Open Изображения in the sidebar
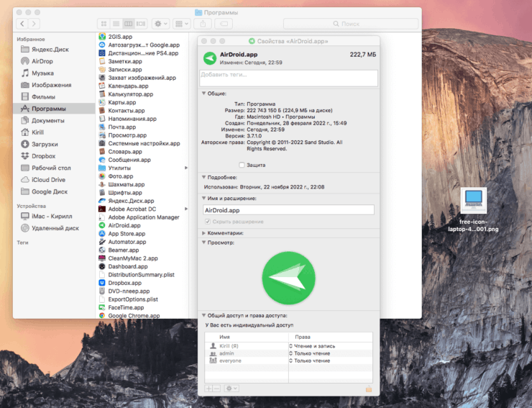 tap(51, 85)
